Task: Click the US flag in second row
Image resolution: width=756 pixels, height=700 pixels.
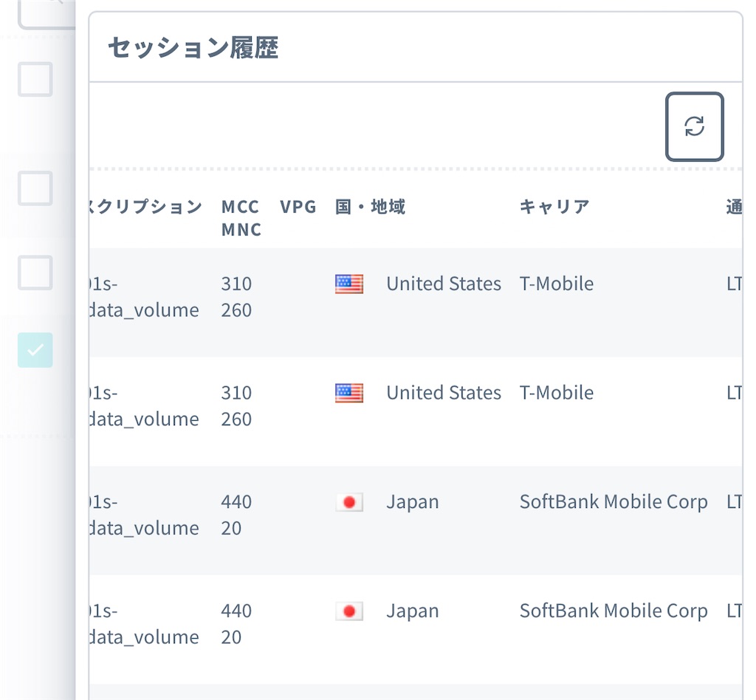Action: (x=349, y=393)
